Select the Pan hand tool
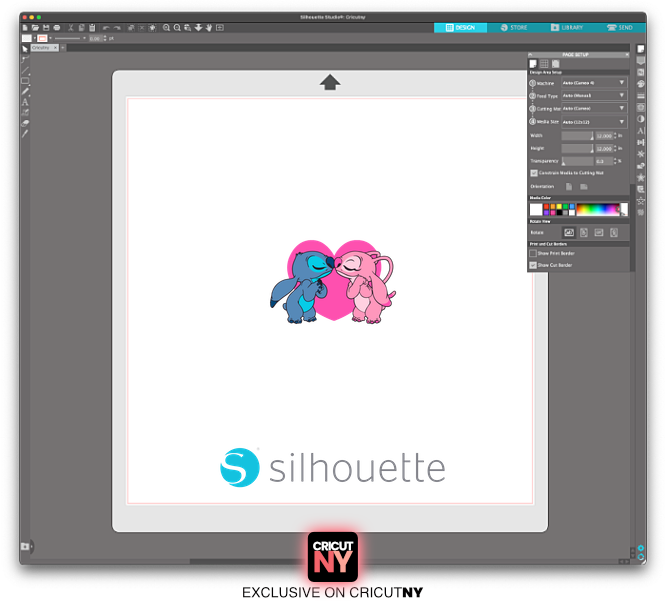Viewport: 665px width, 604px height. click(209, 28)
